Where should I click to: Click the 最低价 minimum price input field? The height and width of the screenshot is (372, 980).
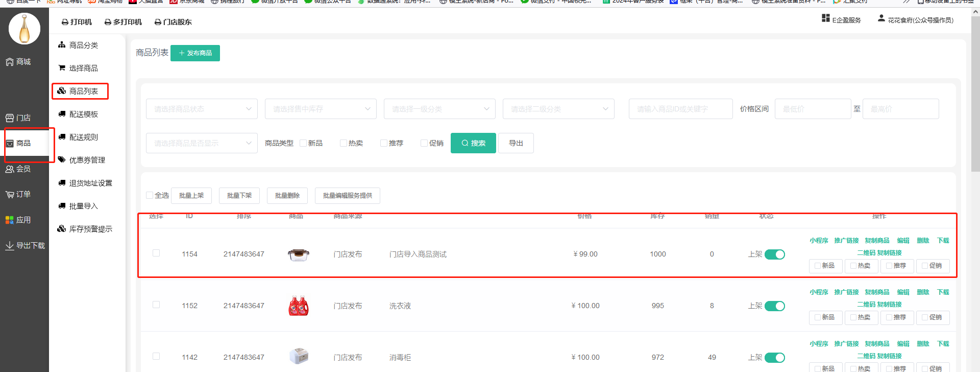813,109
